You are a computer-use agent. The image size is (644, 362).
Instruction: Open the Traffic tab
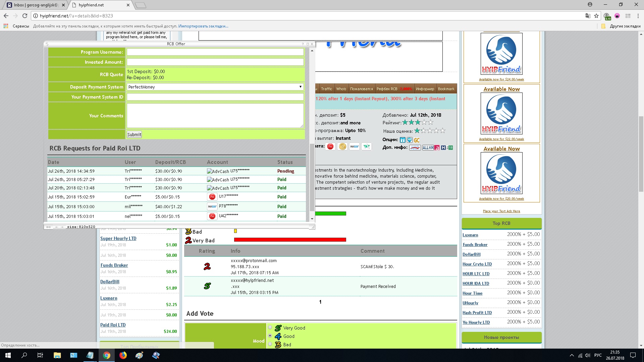coord(326,89)
